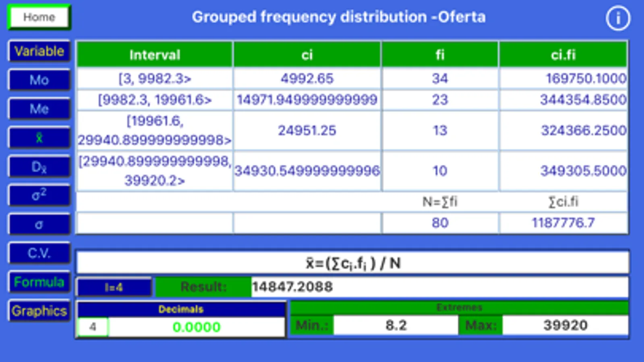Select the Dx̄ mean deviation button
644x362 pixels.
coord(39,167)
